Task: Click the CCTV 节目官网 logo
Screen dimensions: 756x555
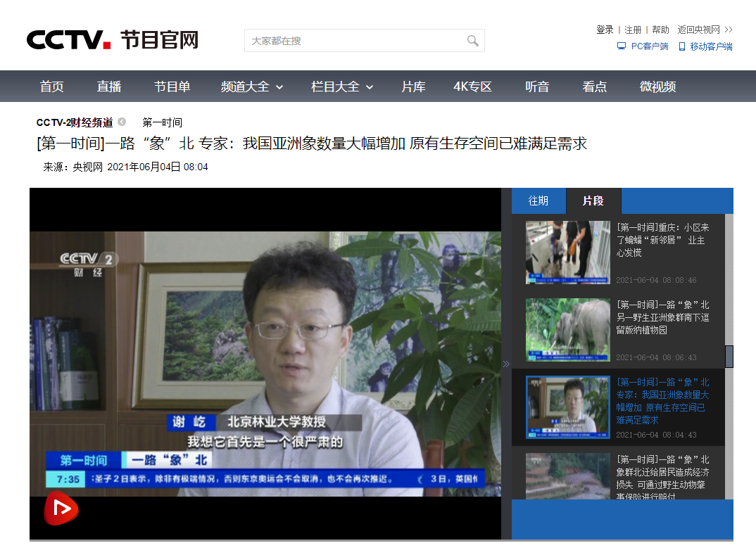Action: 113,39
